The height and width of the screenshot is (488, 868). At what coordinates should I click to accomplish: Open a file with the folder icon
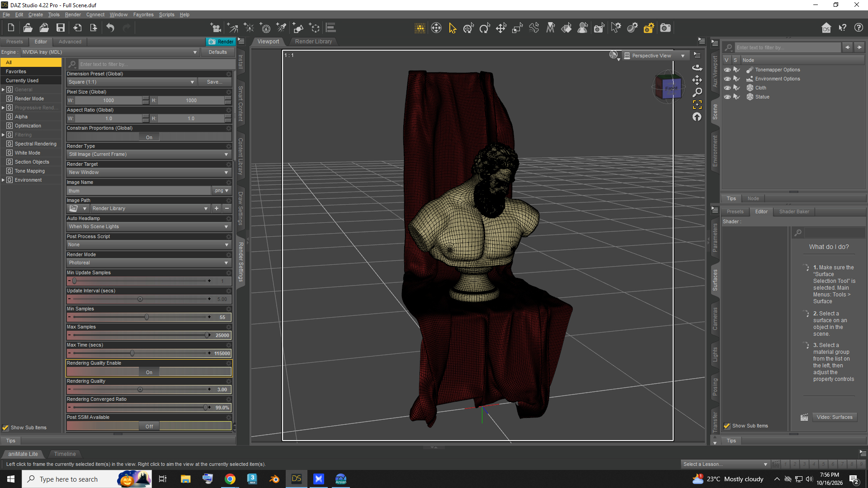28,28
